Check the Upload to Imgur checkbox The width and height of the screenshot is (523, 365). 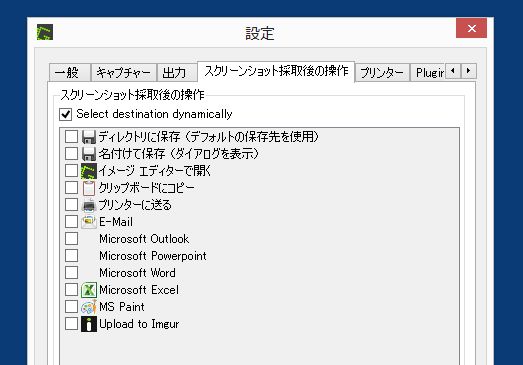coord(71,323)
